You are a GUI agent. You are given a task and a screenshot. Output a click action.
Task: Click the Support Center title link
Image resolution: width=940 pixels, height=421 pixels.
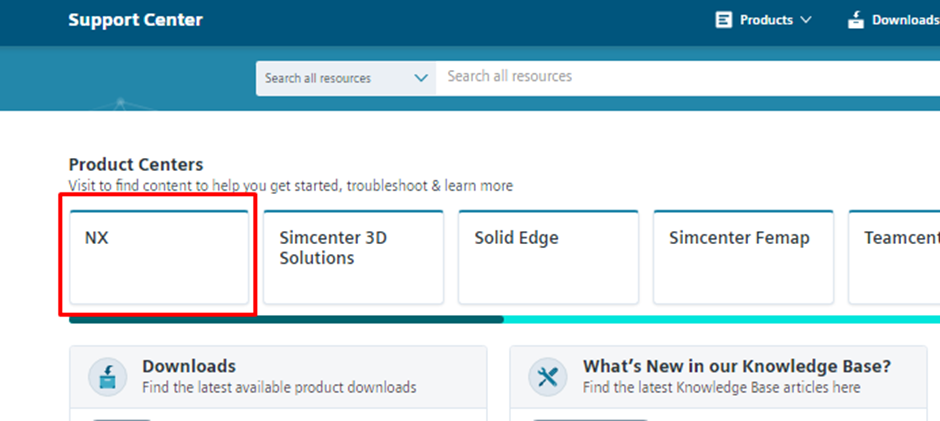pyautogui.click(x=135, y=20)
